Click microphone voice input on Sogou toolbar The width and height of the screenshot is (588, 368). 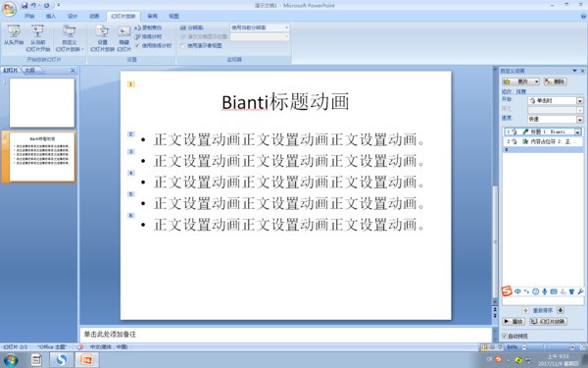click(x=545, y=291)
